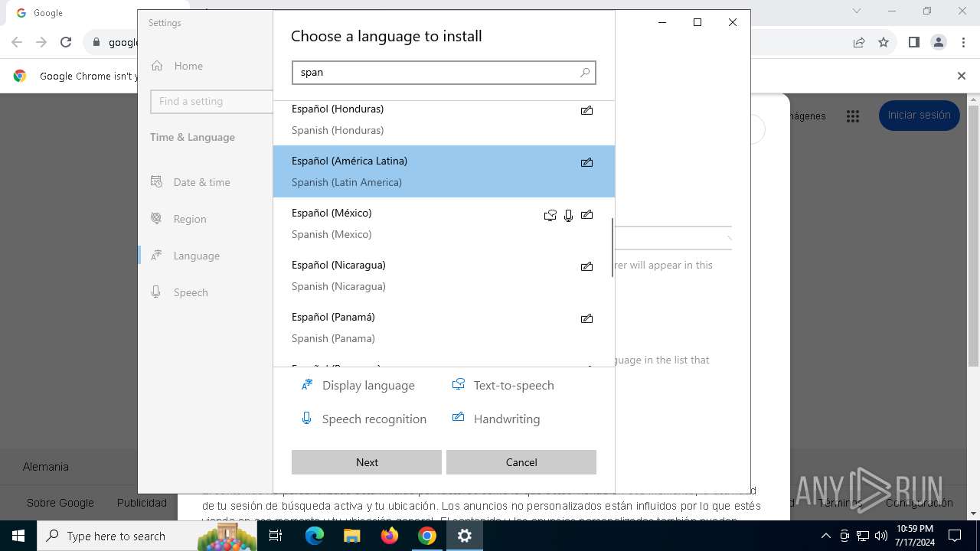The height and width of the screenshot is (551, 980).
Task: Click Chrome share page icon
Action: (x=859, y=43)
